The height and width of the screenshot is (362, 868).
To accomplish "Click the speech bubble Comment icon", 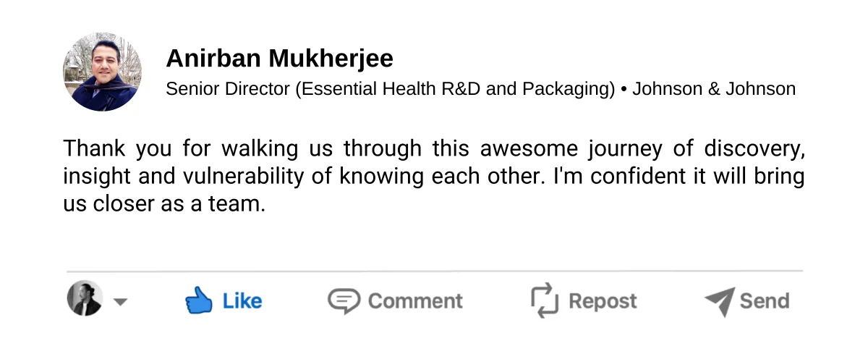I will pyautogui.click(x=343, y=300).
